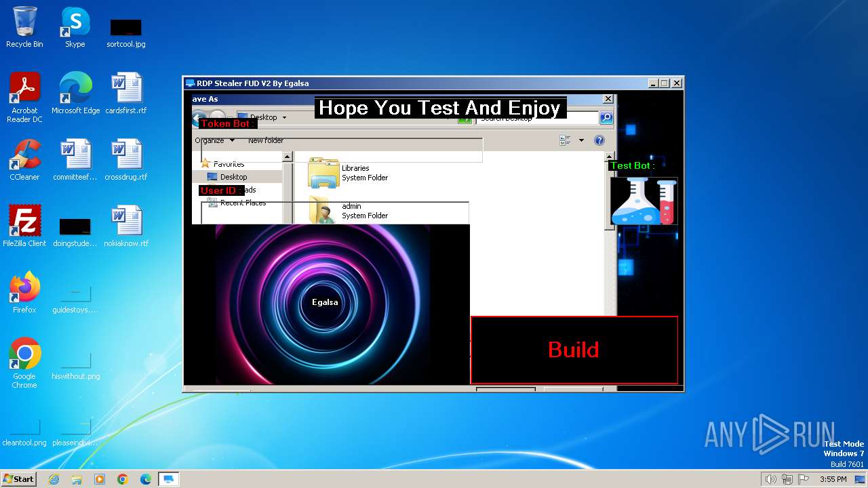Click the volume tray icon
868x488 pixels.
click(x=770, y=479)
